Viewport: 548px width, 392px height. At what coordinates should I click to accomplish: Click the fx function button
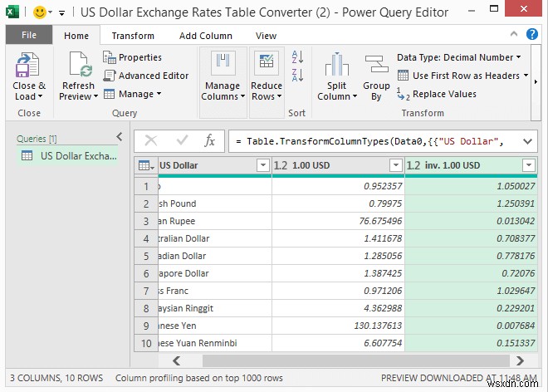point(209,141)
